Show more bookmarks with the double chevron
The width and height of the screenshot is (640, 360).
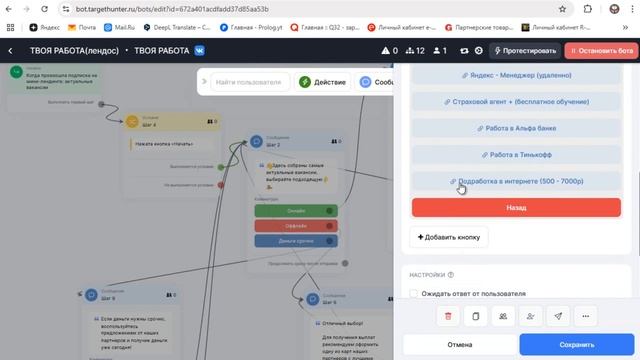coord(625,27)
